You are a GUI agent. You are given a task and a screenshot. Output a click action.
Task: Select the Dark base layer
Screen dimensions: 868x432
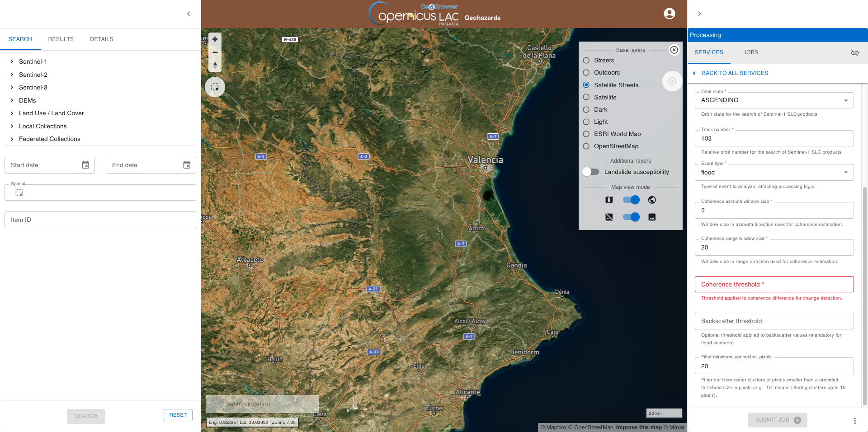(586, 109)
